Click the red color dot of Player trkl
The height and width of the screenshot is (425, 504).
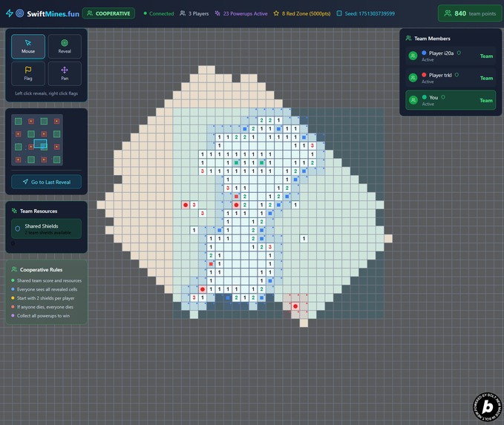click(424, 74)
